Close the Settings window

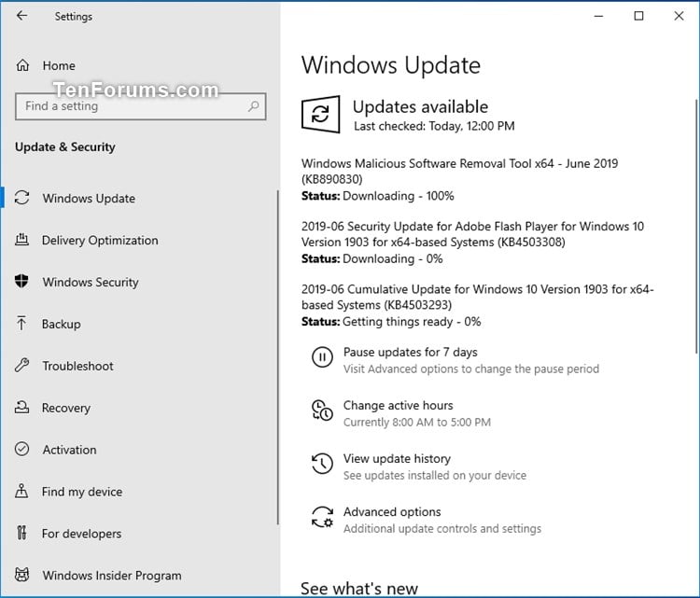tap(679, 16)
